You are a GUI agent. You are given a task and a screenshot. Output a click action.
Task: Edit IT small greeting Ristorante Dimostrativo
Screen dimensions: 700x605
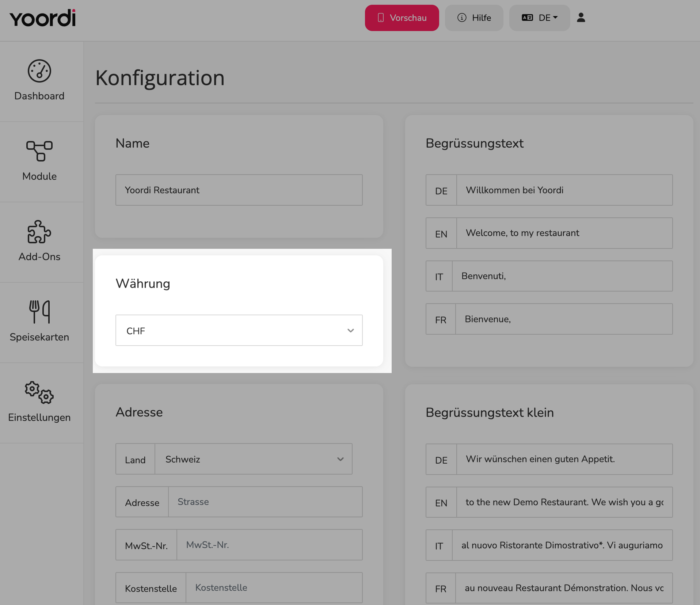click(x=562, y=545)
